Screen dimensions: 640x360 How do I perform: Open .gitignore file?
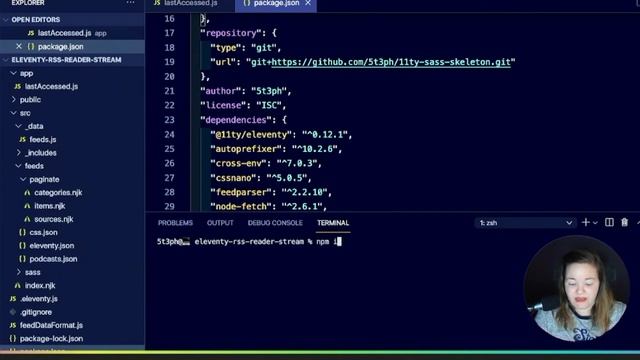pyautogui.click(x=36, y=312)
